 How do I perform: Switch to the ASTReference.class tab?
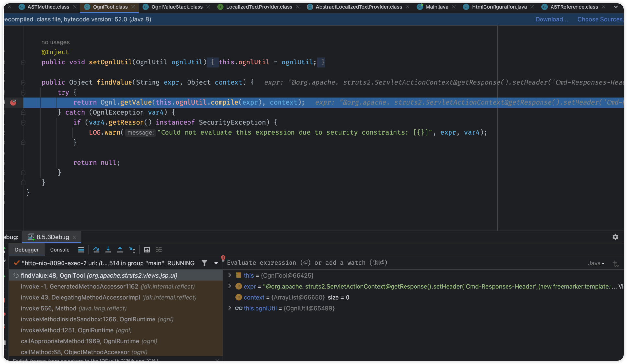tap(574, 7)
